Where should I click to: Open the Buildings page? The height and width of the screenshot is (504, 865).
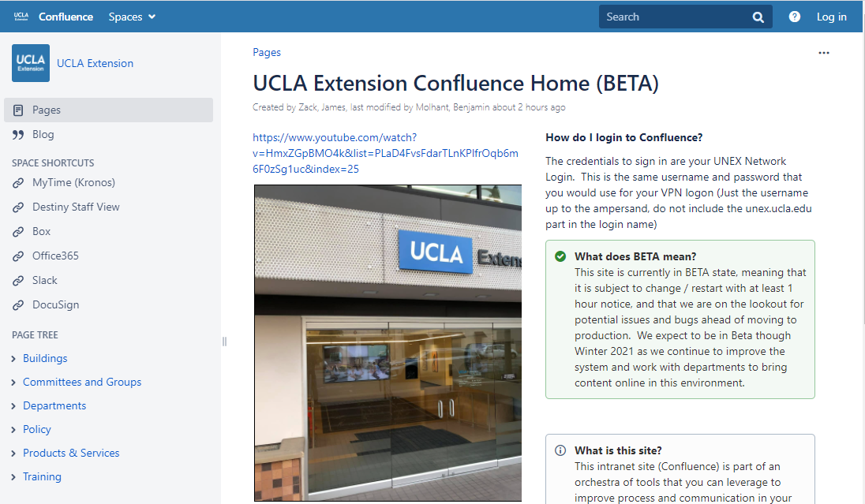click(45, 358)
